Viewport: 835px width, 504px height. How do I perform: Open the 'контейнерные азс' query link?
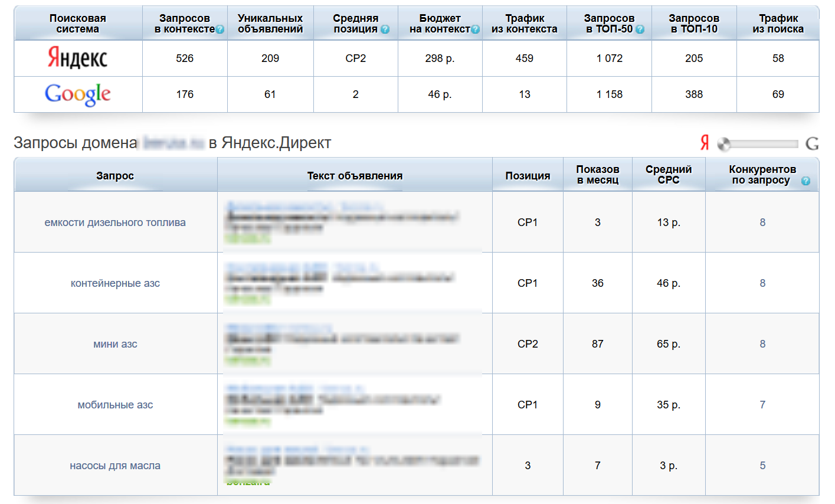point(115,283)
